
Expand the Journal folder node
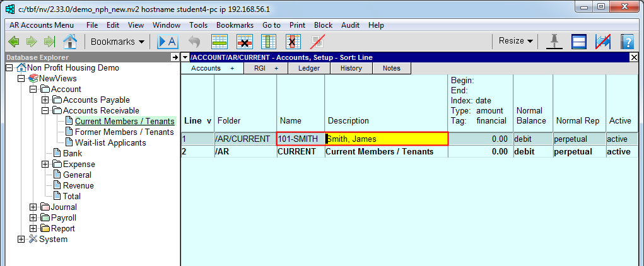pyautogui.click(x=33, y=207)
